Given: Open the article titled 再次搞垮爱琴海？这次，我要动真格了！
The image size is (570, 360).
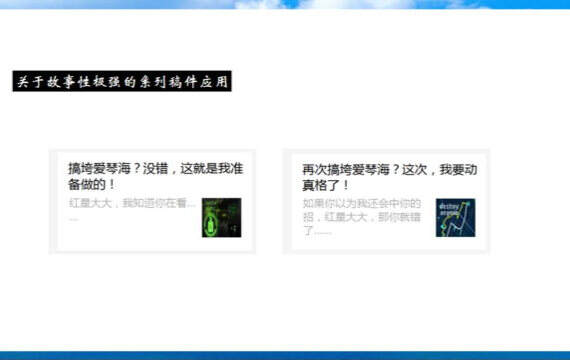Looking at the screenshot, I should point(389,177).
